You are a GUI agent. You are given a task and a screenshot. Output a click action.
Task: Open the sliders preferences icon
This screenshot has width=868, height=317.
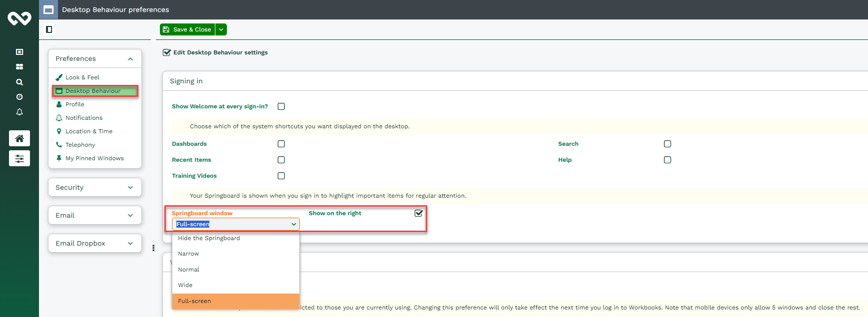click(19, 158)
